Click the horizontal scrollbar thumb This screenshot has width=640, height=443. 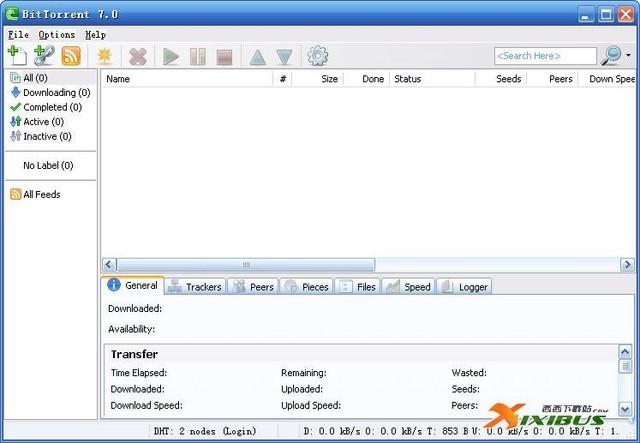pyautogui.click(x=246, y=265)
